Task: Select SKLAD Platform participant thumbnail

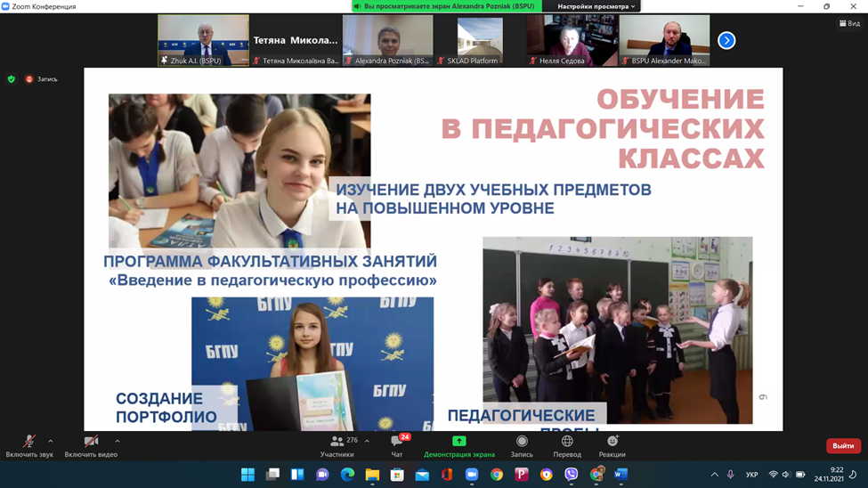Action: coord(480,40)
